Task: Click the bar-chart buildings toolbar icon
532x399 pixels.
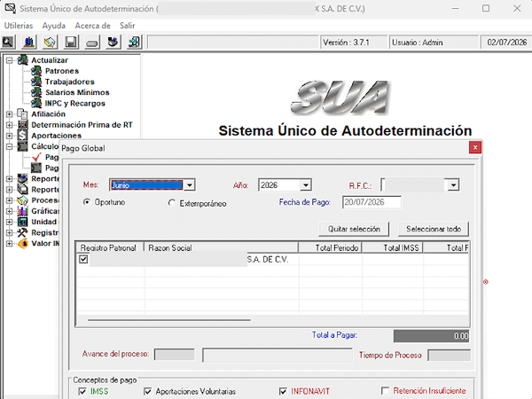Action: pyautogui.click(x=29, y=42)
